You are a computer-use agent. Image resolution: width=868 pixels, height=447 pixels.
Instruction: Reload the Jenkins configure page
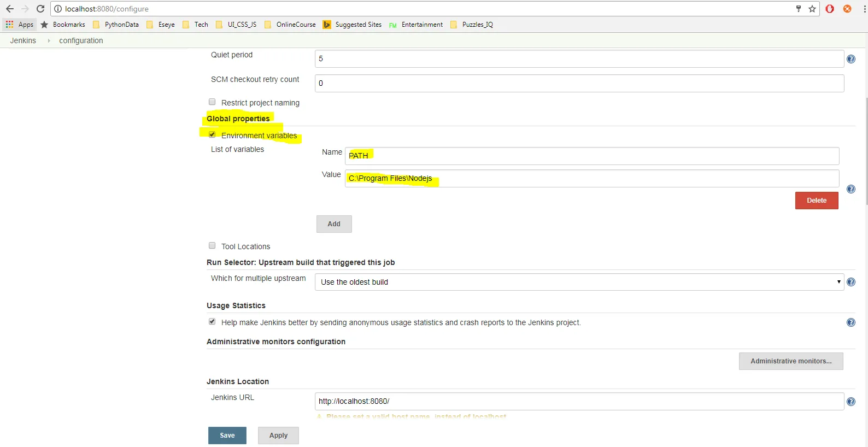pos(40,9)
